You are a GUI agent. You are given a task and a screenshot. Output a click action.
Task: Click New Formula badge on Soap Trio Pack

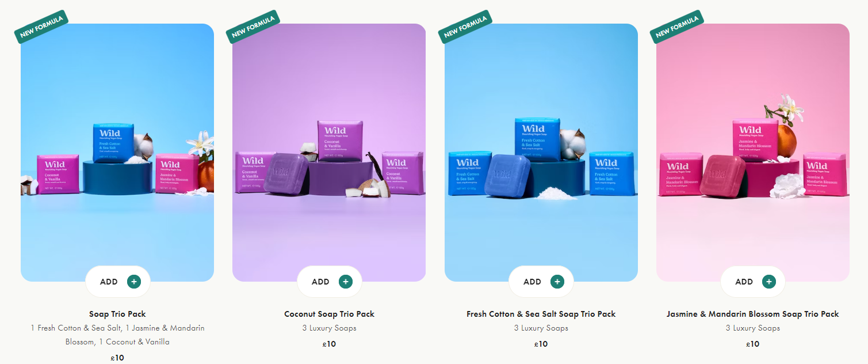click(41, 26)
